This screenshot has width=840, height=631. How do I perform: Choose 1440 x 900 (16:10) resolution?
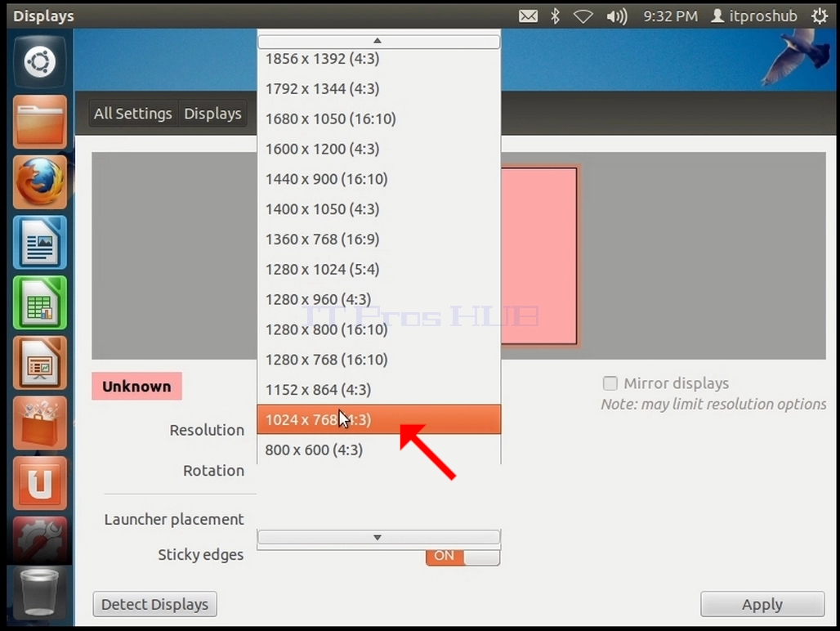pos(379,179)
